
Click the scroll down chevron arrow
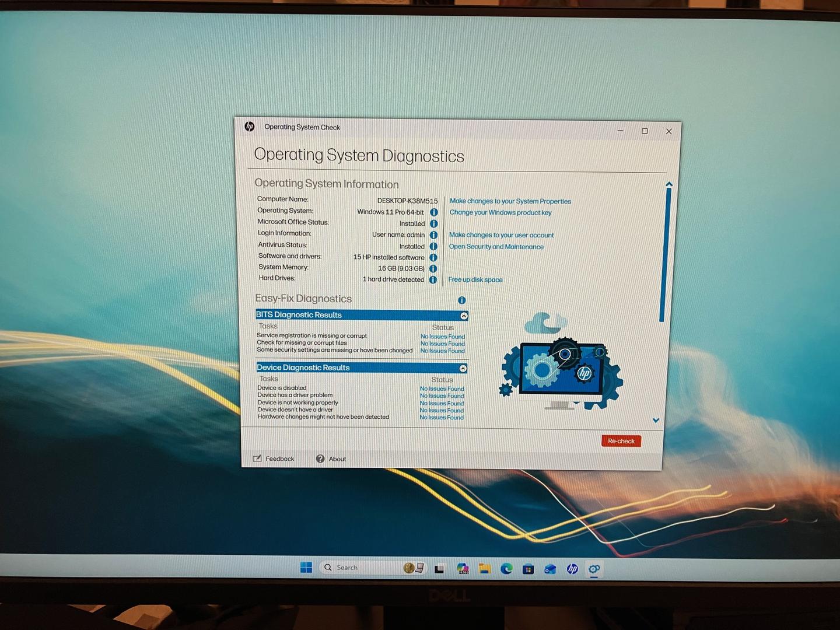(656, 420)
